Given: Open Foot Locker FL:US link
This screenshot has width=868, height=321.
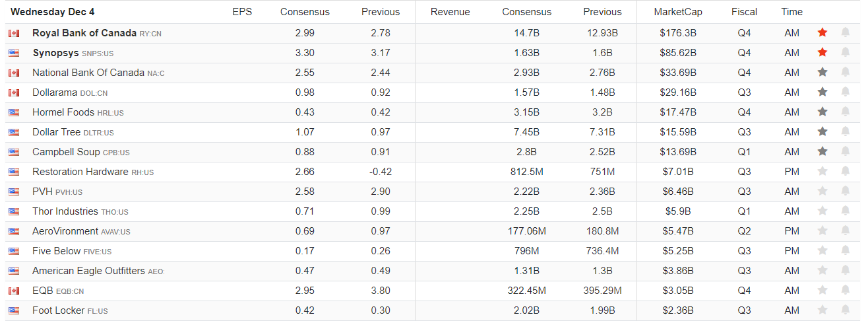Looking at the screenshot, I should (x=70, y=310).
